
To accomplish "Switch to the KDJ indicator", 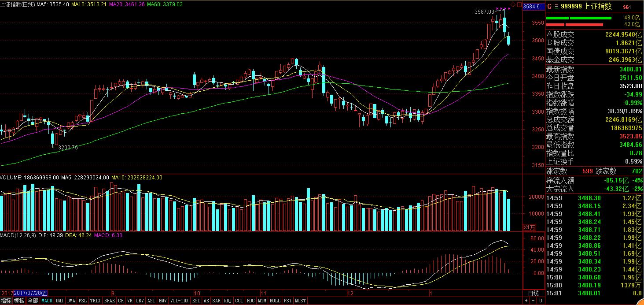I will coord(228,301).
